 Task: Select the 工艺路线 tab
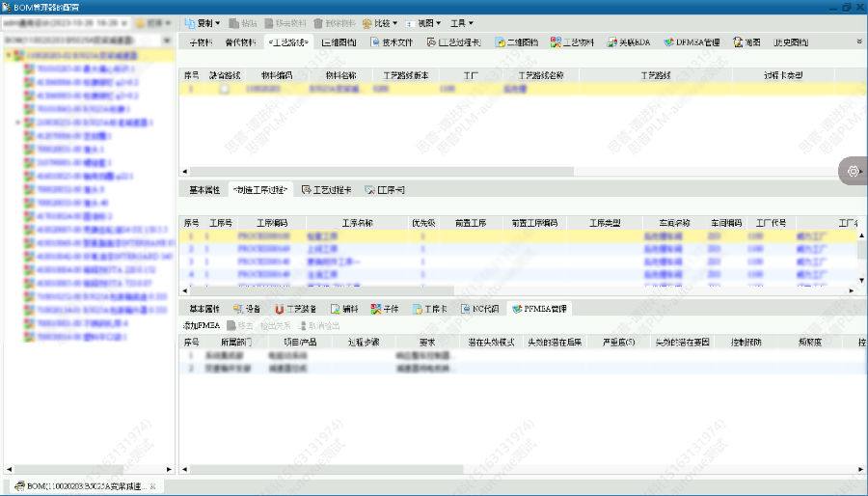(288, 42)
